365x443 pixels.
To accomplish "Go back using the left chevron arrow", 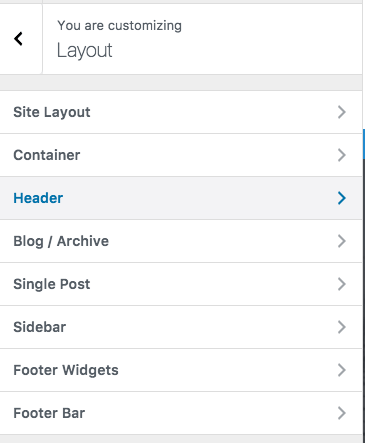I will pos(18,39).
